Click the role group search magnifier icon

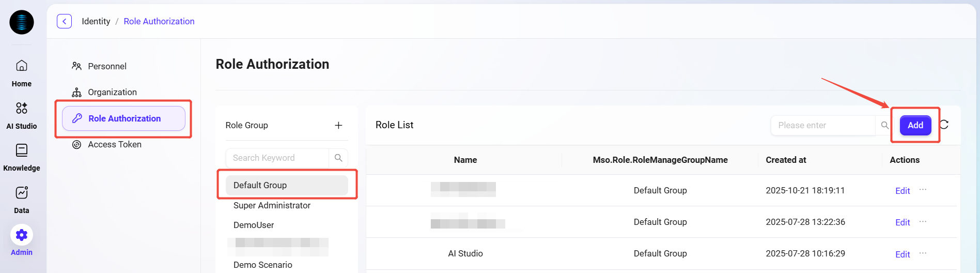click(x=338, y=158)
